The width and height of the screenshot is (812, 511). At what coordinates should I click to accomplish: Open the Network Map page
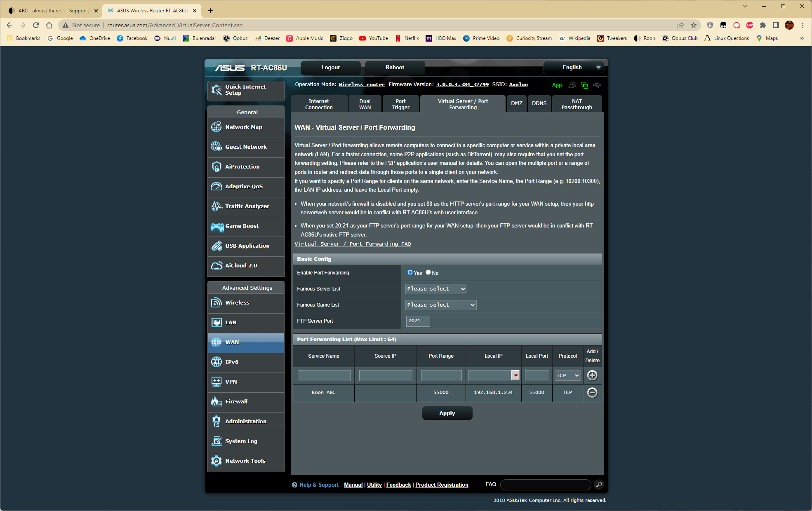(x=246, y=127)
